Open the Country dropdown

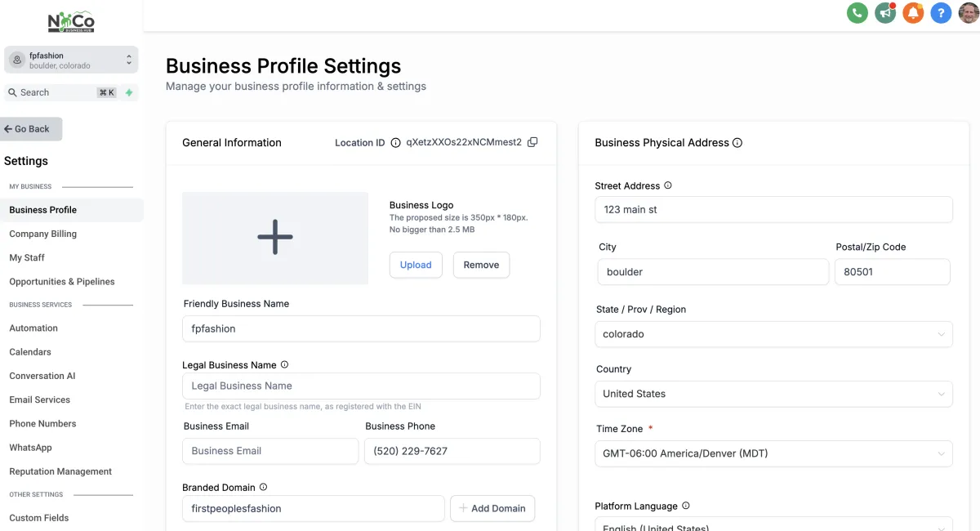click(x=773, y=394)
